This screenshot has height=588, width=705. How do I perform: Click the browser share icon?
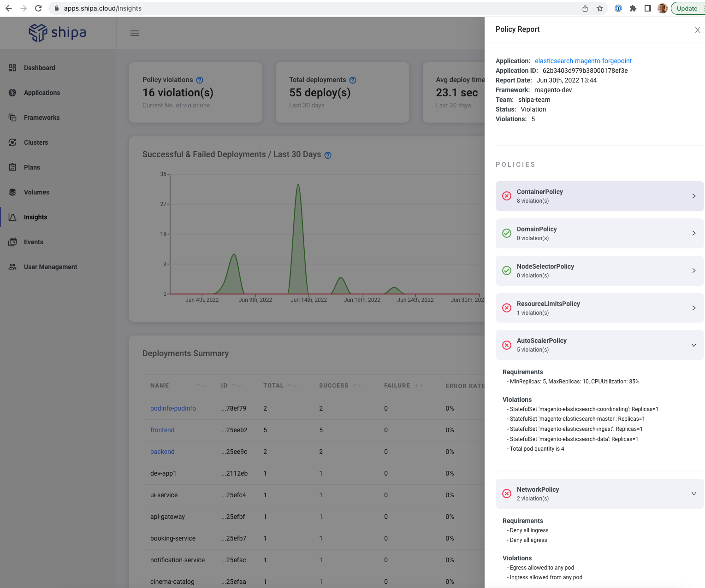coord(585,8)
